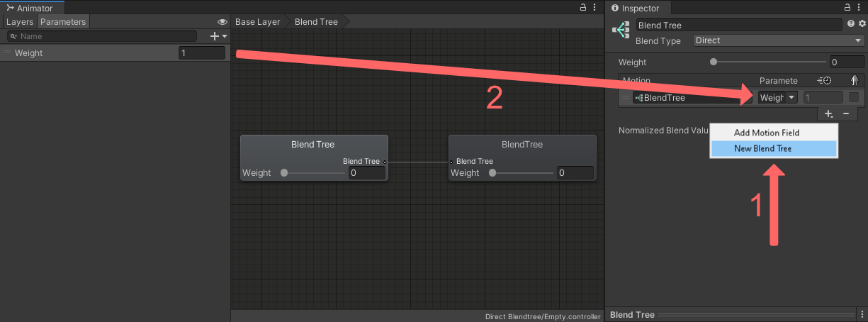Open Blend Tree help reference icon
Image resolution: width=868 pixels, height=322 pixels.
pos(851,24)
